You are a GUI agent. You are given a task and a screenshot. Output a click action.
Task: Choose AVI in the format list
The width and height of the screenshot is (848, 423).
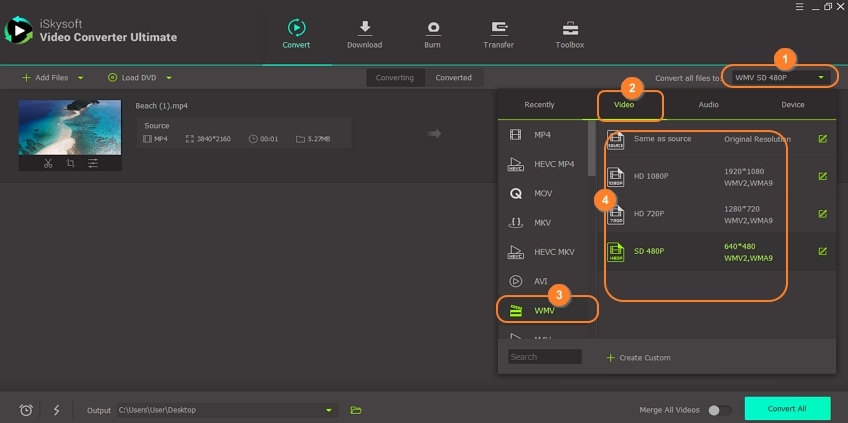(542, 281)
